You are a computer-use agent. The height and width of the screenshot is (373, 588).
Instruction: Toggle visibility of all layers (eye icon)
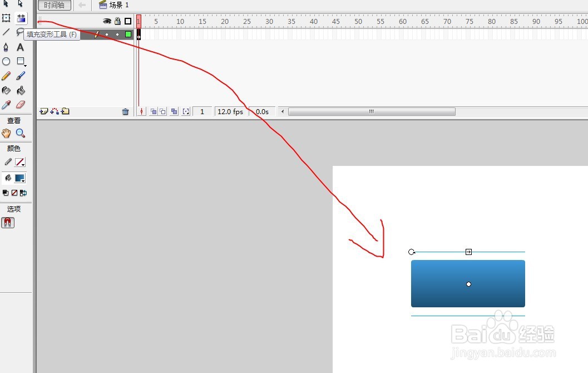pyautogui.click(x=107, y=21)
